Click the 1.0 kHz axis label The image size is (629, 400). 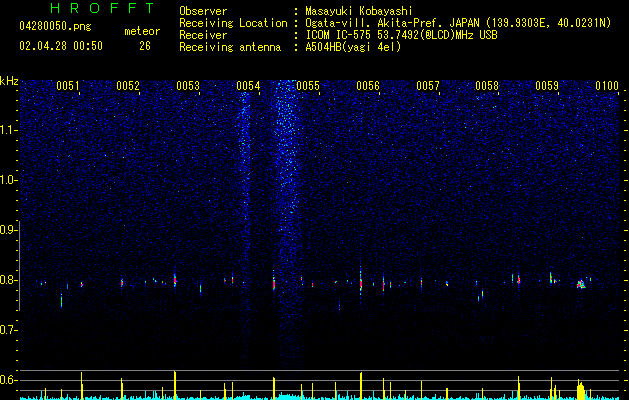pyautogui.click(x=8, y=180)
